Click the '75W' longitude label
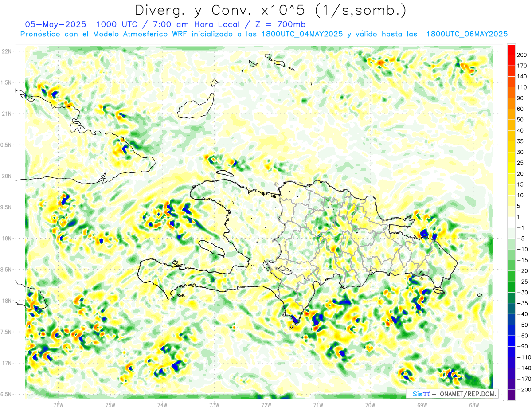532x411 pixels. pos(110,404)
